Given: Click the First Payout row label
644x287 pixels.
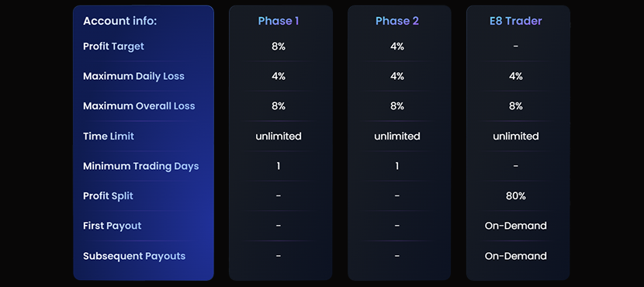Looking at the screenshot, I should click(113, 226).
